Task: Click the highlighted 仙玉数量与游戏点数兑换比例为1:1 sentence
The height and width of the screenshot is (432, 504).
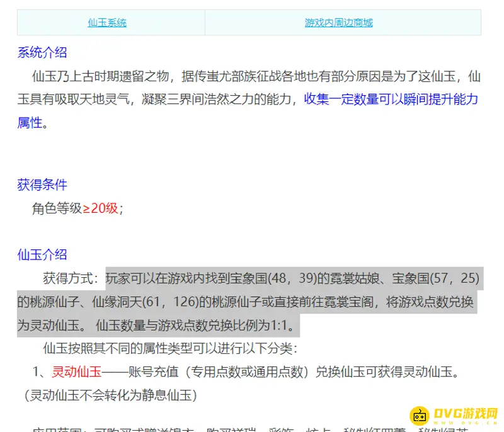Action: [195, 326]
